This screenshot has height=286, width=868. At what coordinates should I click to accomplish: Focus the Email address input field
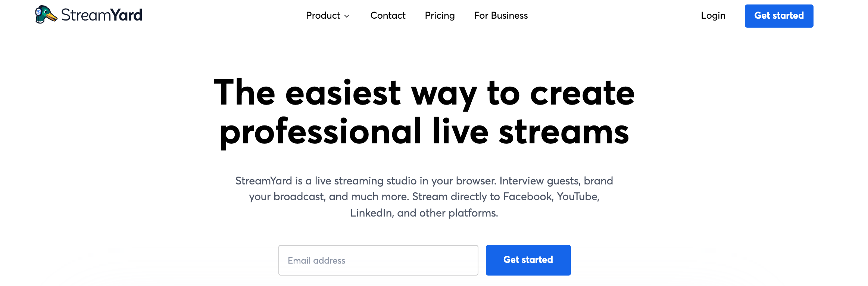coord(378,260)
